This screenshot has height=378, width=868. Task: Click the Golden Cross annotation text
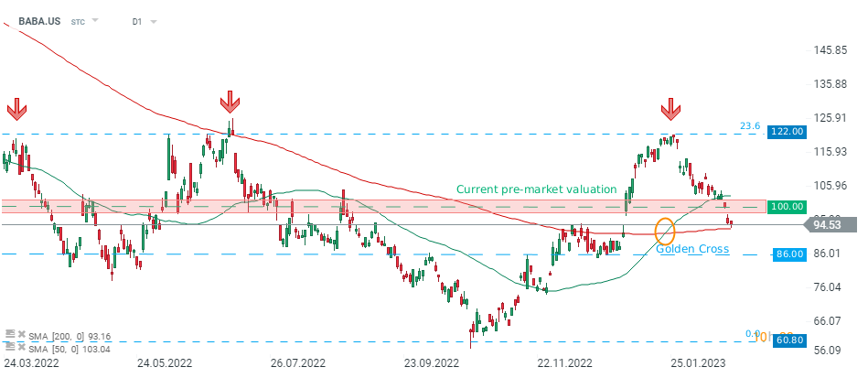point(692,250)
